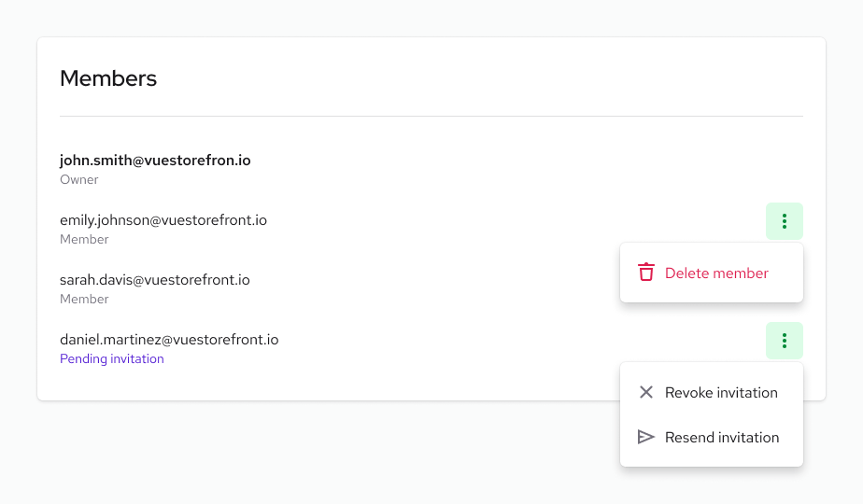Screen dimensions: 863x504
Task: Click the Resend invitation text label
Action: 722,437
